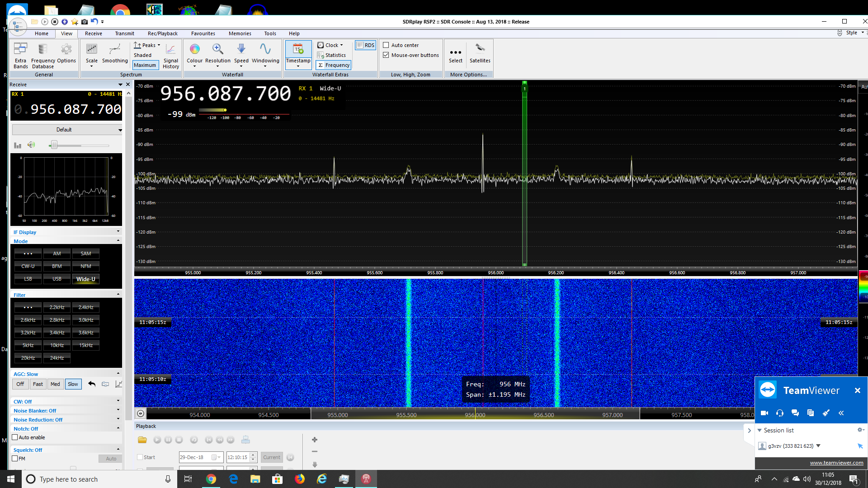The image size is (868, 488).
Task: Click the plus zoom icon in Playback
Action: tap(315, 440)
